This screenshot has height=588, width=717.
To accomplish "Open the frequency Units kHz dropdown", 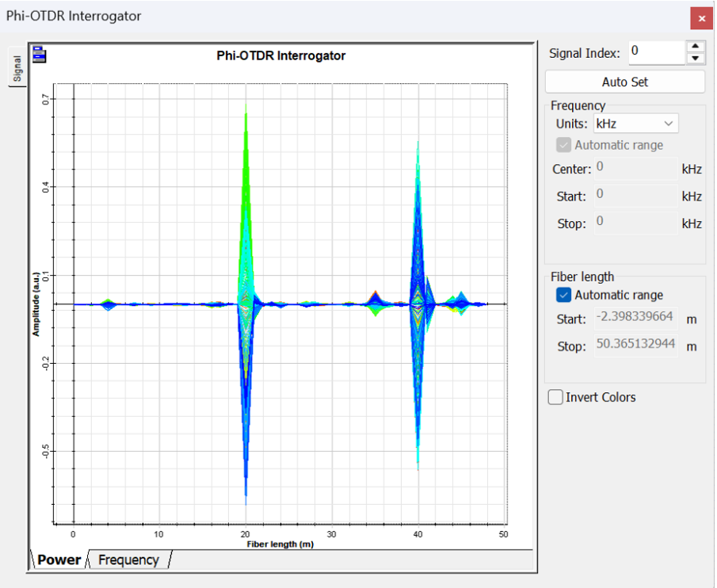I will pos(635,124).
